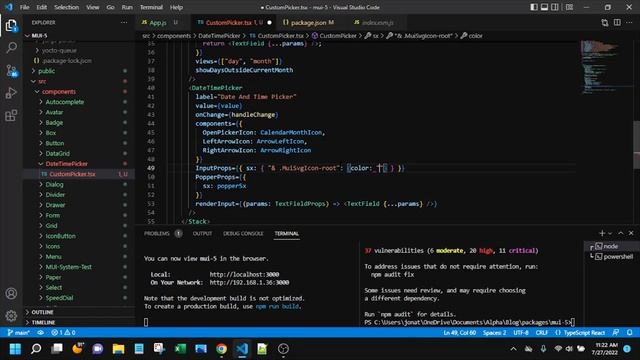The width and height of the screenshot is (640, 360).
Task: Toggle bottom panel layout icon
Action: 544,7
